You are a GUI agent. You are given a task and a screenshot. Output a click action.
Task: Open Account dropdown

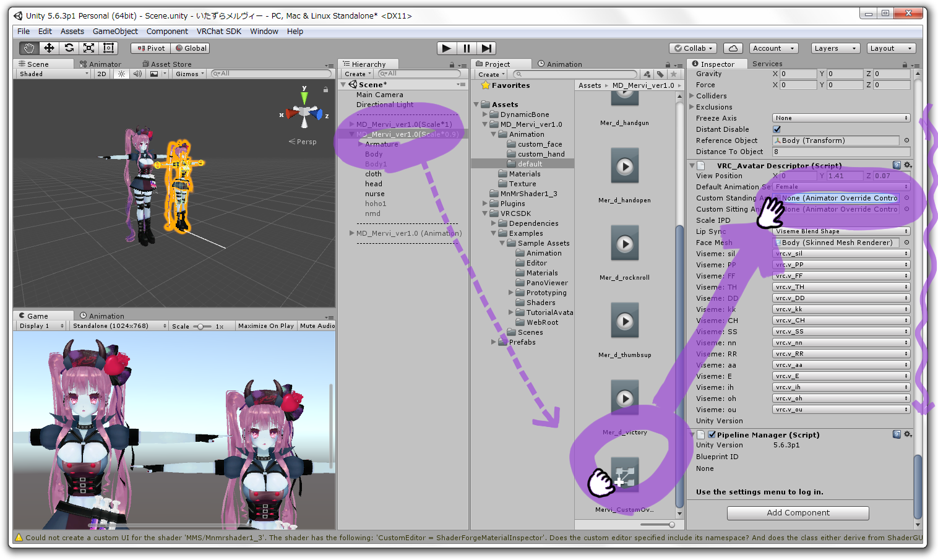pyautogui.click(x=773, y=48)
